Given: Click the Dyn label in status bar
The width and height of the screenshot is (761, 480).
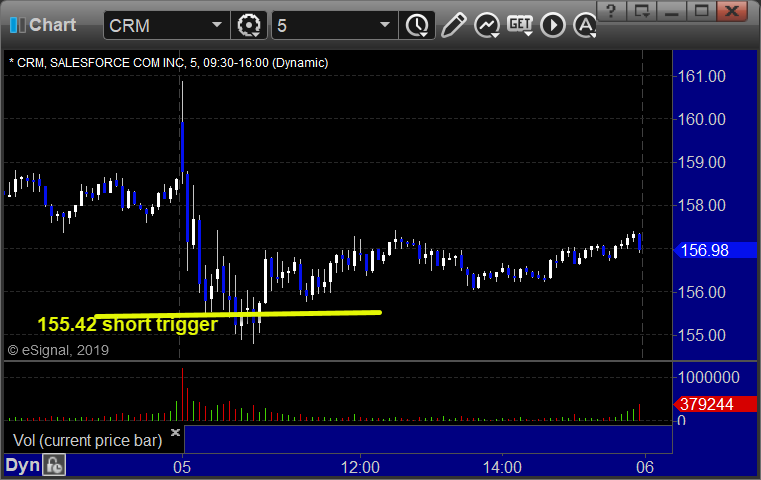Looking at the screenshot, I should tap(22, 465).
